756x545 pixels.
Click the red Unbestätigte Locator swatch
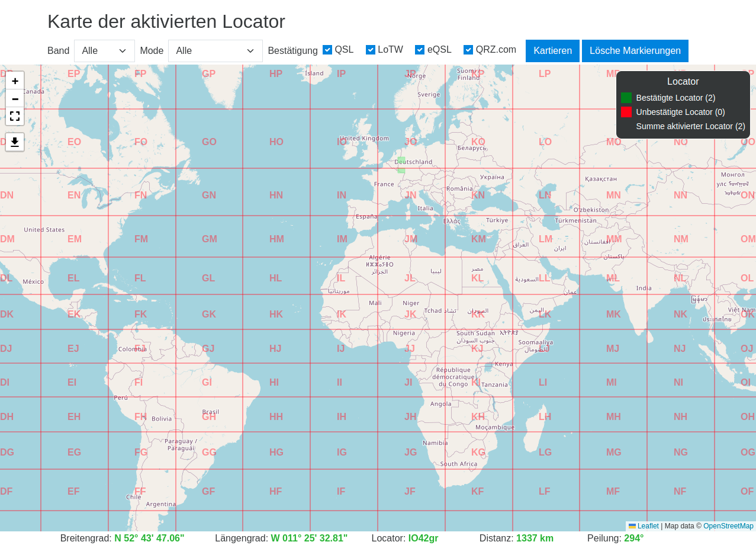tap(626, 112)
